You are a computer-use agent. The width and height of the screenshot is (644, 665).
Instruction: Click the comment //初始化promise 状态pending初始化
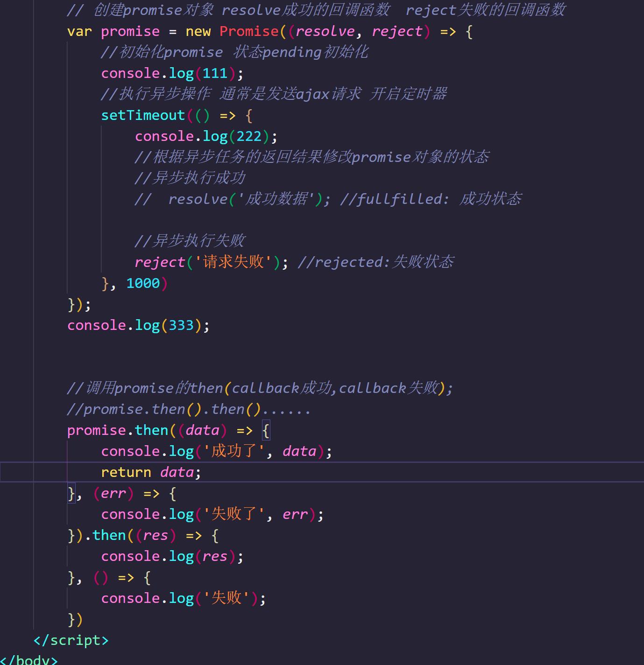click(x=234, y=52)
